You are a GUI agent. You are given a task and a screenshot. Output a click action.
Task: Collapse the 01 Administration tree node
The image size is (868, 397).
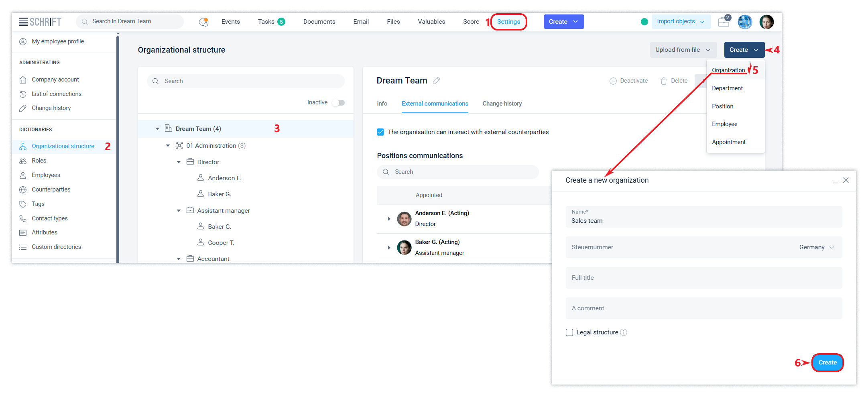coord(168,146)
